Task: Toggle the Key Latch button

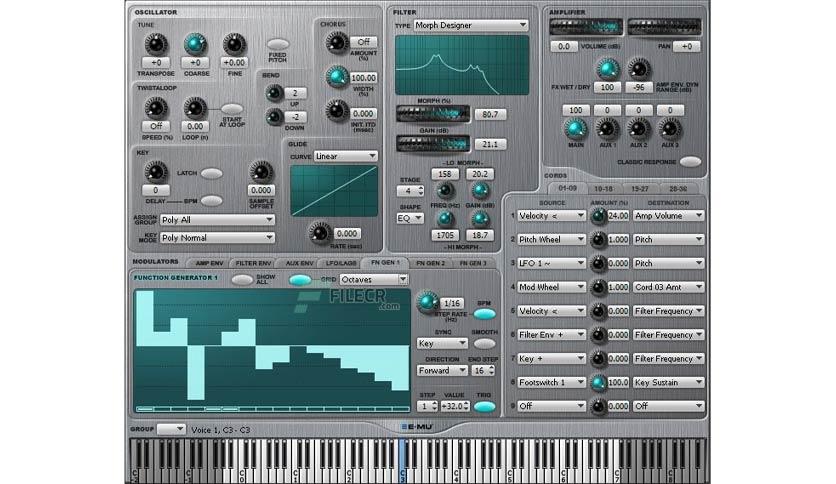Action: (x=212, y=173)
